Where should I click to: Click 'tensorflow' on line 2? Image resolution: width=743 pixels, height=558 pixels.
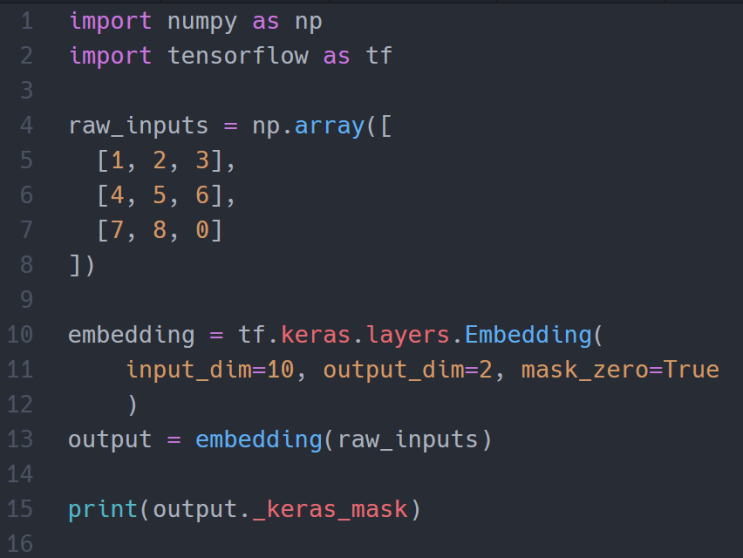pos(238,56)
